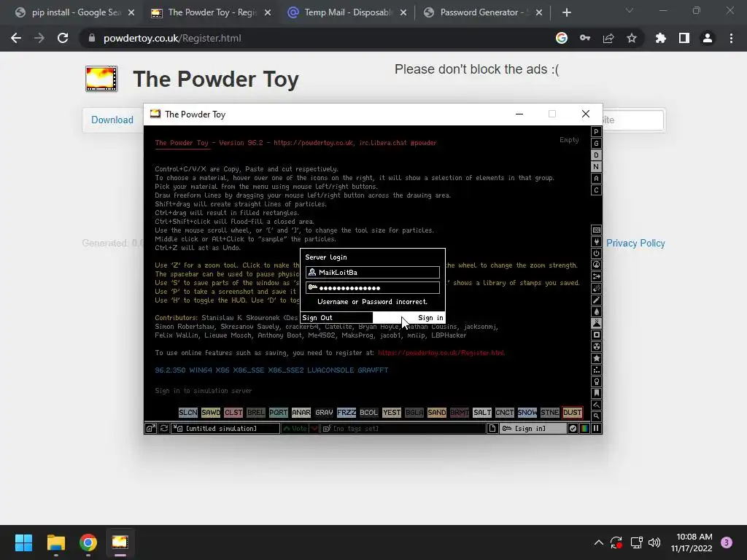Image resolution: width=747 pixels, height=560 pixels.
Task: Open a new browser tab
Action: [x=566, y=12]
